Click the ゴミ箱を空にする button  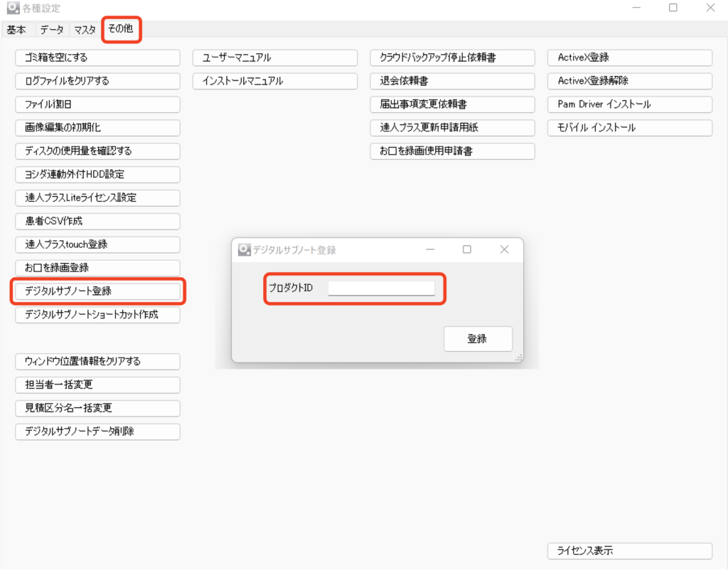pyautogui.click(x=97, y=58)
